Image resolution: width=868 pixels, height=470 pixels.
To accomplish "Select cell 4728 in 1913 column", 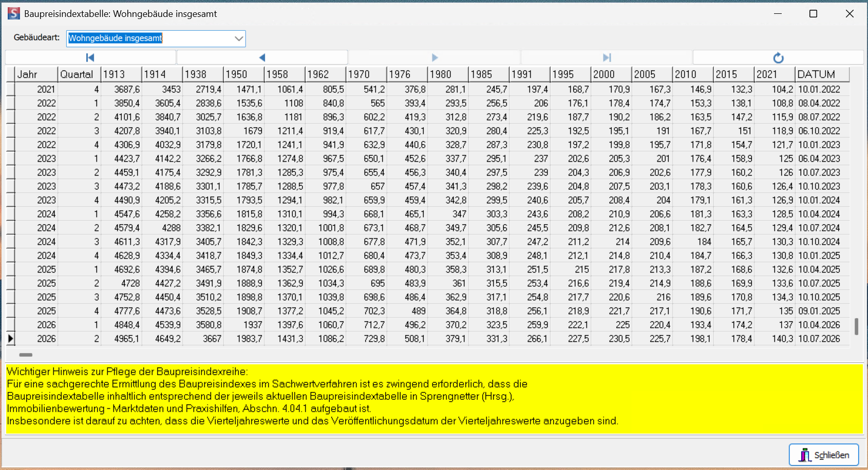I will 121,283.
